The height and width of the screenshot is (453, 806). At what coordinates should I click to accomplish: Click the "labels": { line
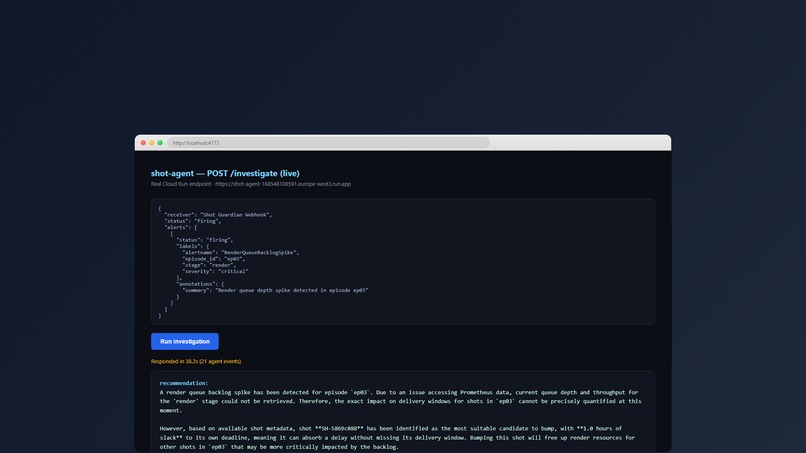pos(193,246)
